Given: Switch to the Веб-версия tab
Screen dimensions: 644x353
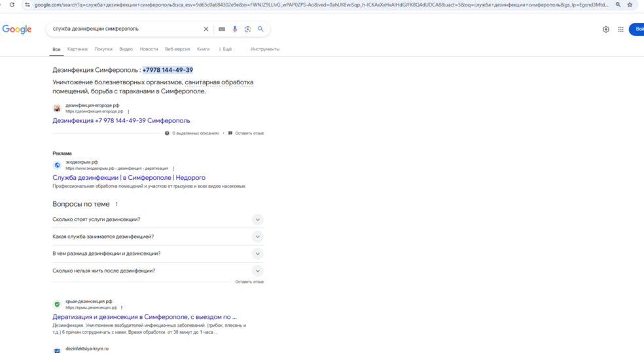Looking at the screenshot, I should tap(177, 49).
